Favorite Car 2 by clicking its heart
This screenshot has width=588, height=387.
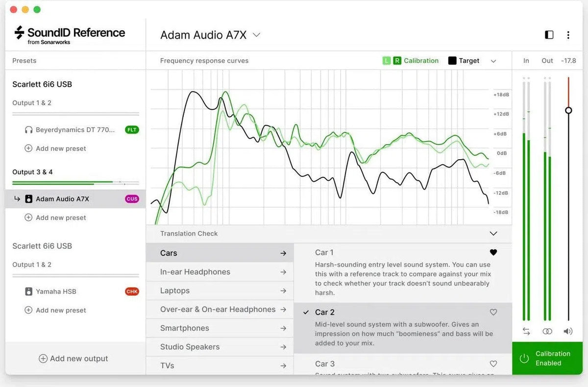pyautogui.click(x=493, y=312)
